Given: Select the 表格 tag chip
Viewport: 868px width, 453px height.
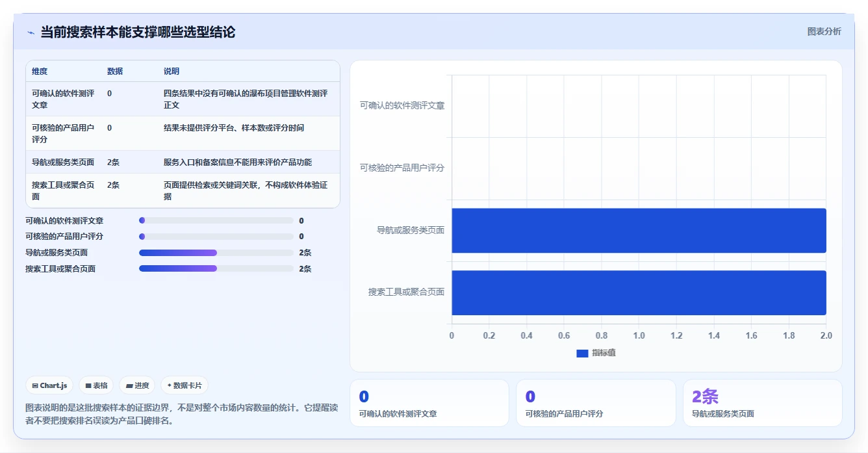Looking at the screenshot, I should pos(96,385).
